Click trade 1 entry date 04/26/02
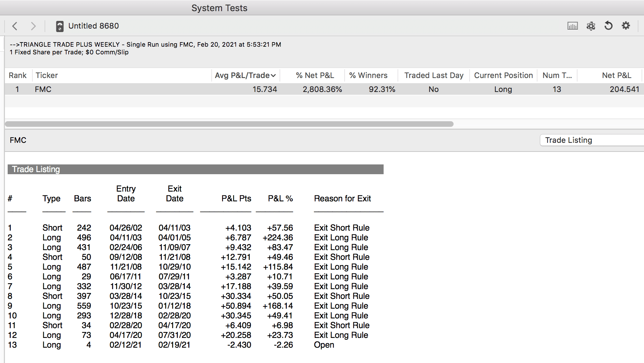The width and height of the screenshot is (644, 363). click(x=126, y=228)
